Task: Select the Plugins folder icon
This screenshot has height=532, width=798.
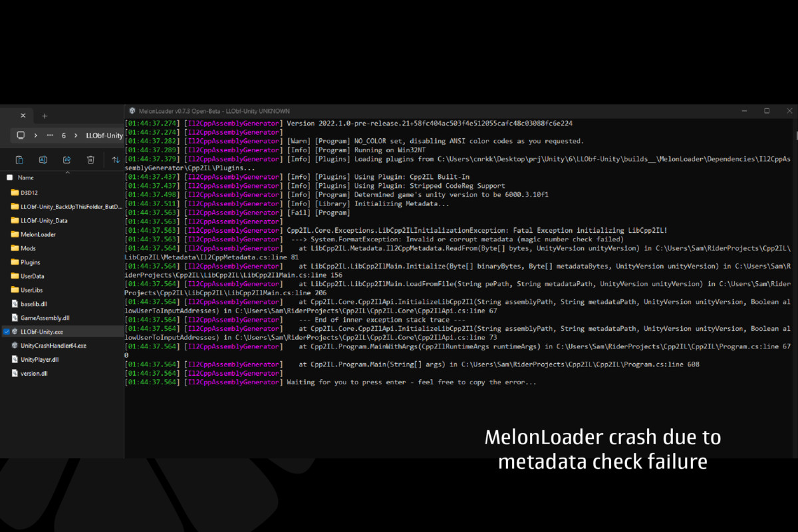Action: (15, 262)
